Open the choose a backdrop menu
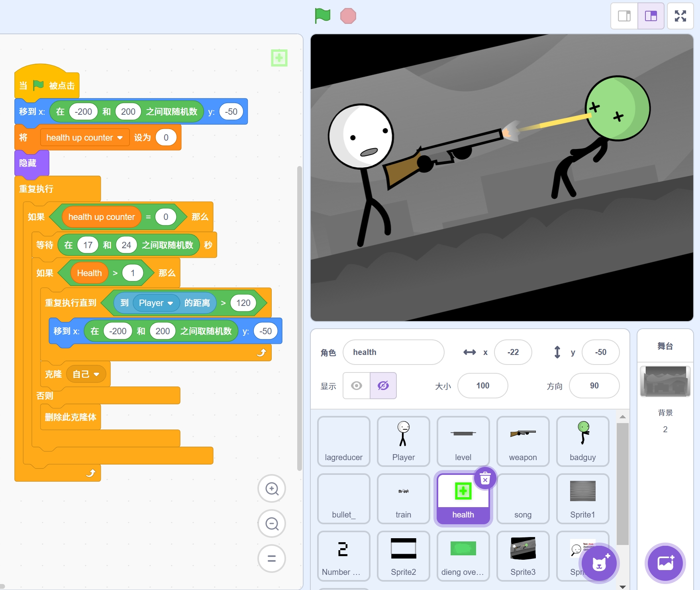This screenshot has width=700, height=590. pos(665,563)
